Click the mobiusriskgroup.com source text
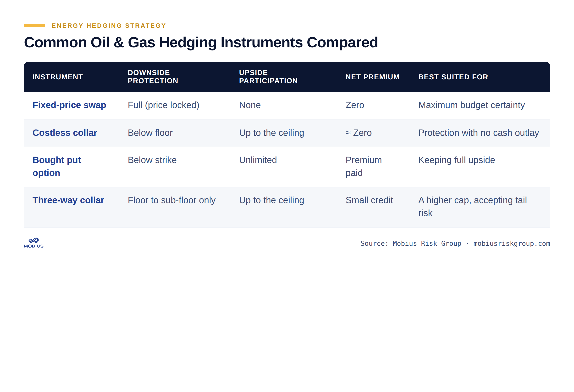 [x=512, y=244]
